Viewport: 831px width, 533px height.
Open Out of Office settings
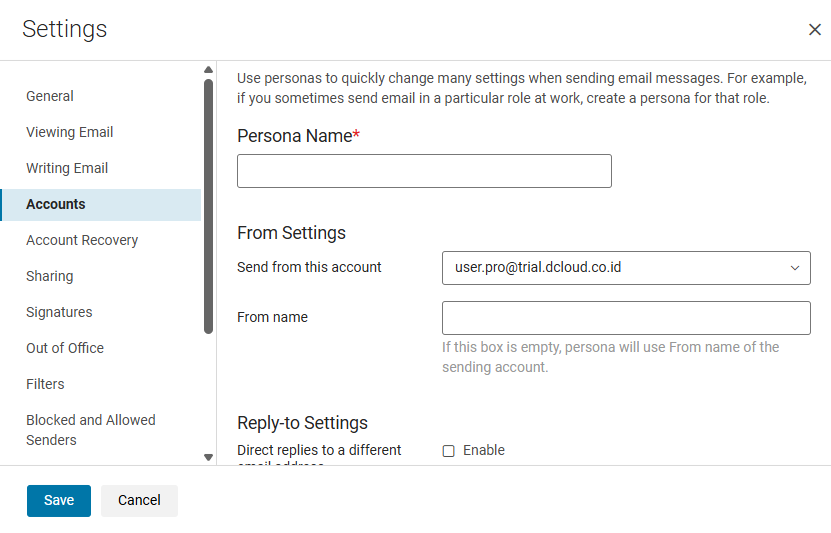65,348
